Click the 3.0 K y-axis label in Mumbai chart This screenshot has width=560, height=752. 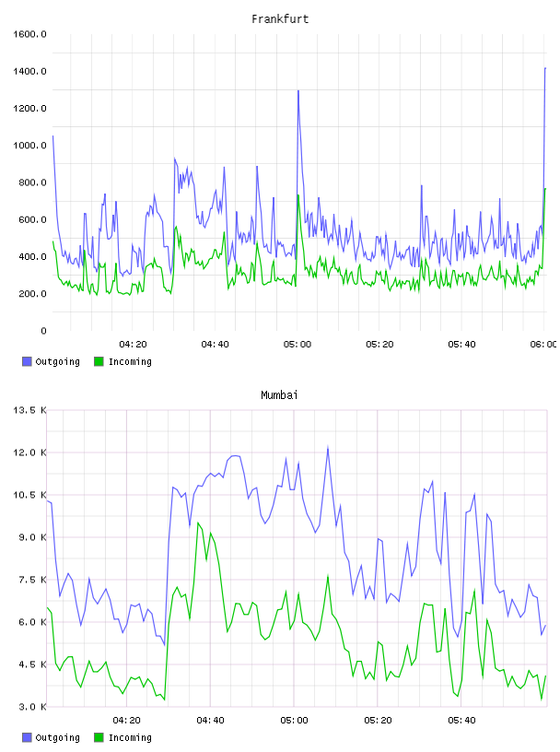pos(32,707)
